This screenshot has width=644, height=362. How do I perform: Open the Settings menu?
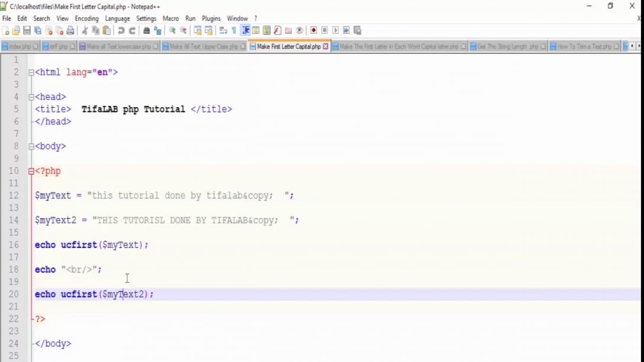point(146,18)
